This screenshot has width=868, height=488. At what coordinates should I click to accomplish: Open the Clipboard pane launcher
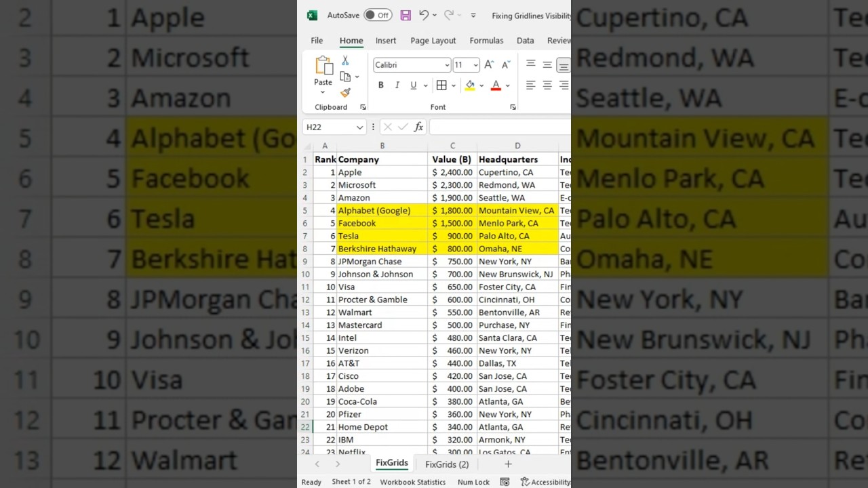363,107
